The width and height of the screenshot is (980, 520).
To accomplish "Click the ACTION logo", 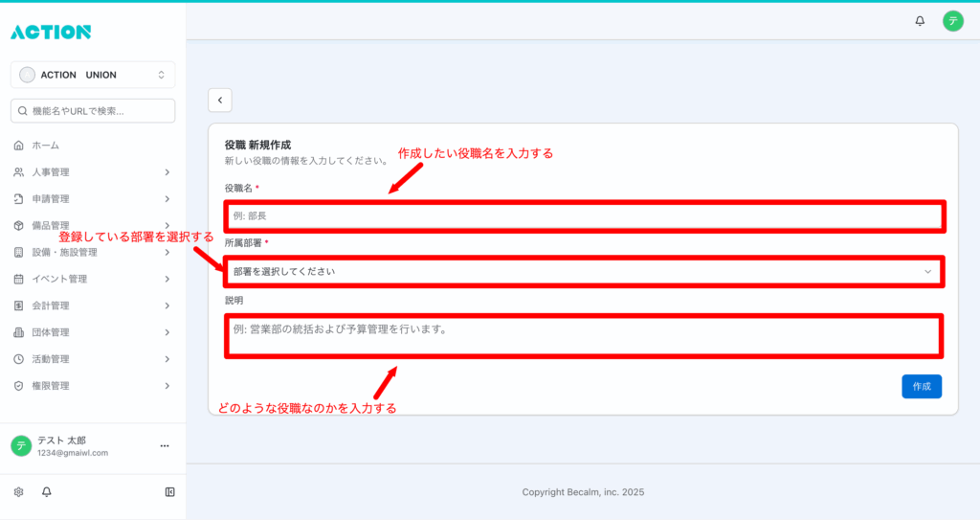I will click(51, 32).
